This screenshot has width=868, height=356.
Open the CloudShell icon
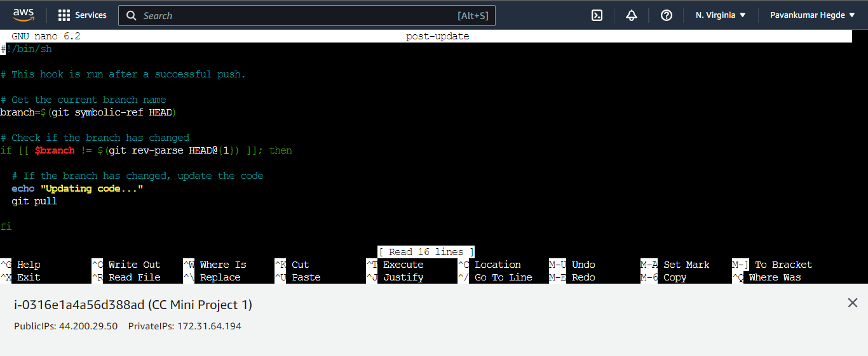pyautogui.click(x=597, y=15)
